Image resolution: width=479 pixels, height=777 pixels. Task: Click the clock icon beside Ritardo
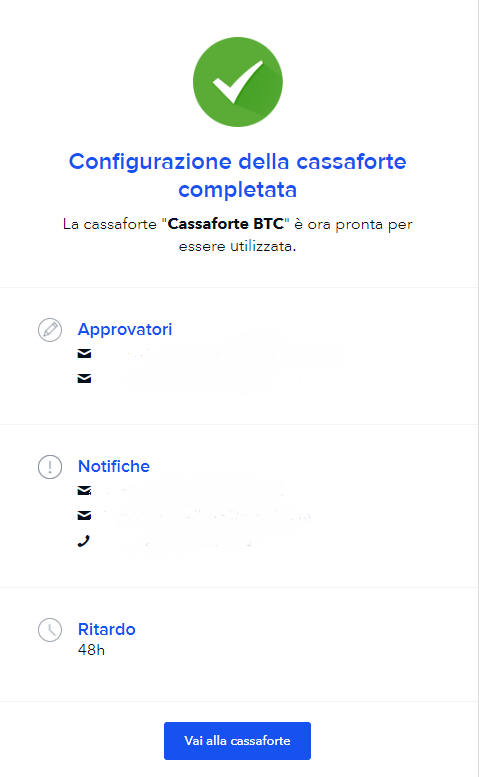(50, 630)
